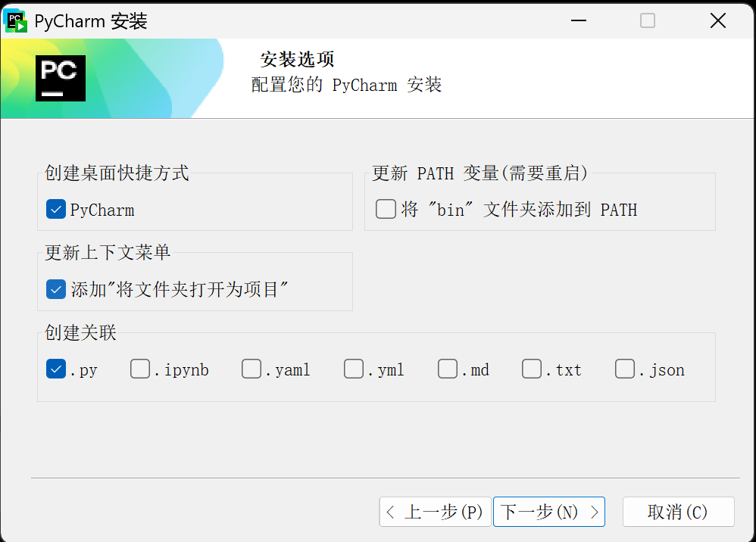The image size is (756, 542).
Task: Uncheck the PyCharm desktop shortcut checkbox
Action: click(x=56, y=210)
